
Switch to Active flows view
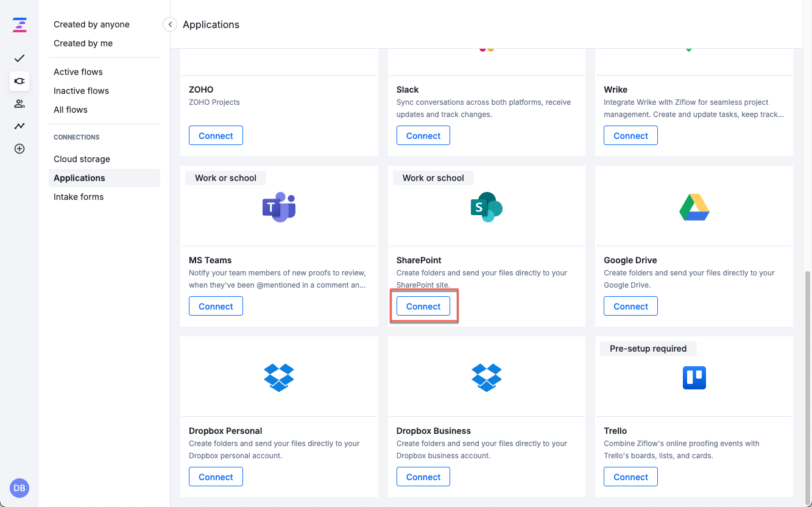[78, 72]
